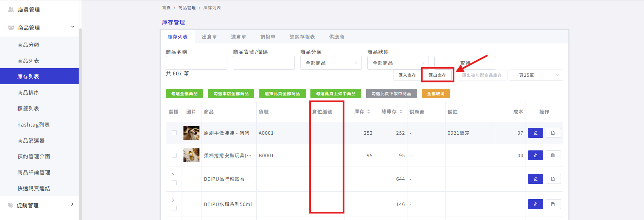Open the 商品狀態 dropdown showing 全部商品
The height and width of the screenshot is (220, 644).
tap(398, 63)
